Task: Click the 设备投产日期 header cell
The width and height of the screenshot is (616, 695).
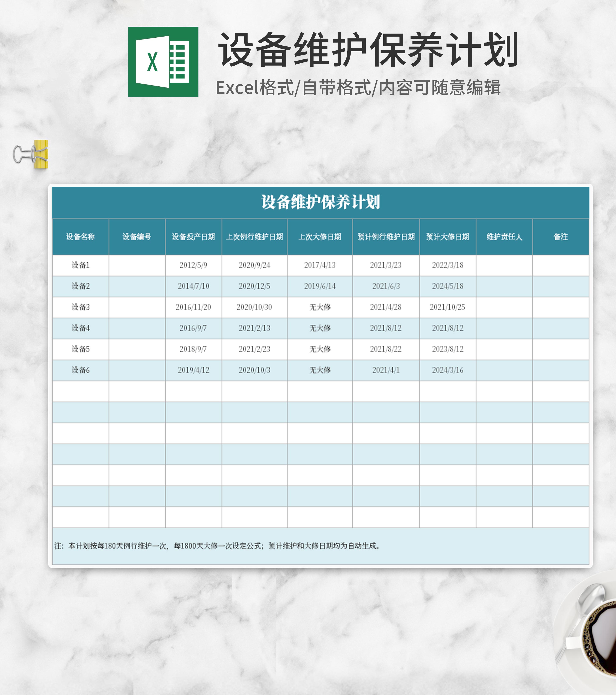Action: coord(193,237)
